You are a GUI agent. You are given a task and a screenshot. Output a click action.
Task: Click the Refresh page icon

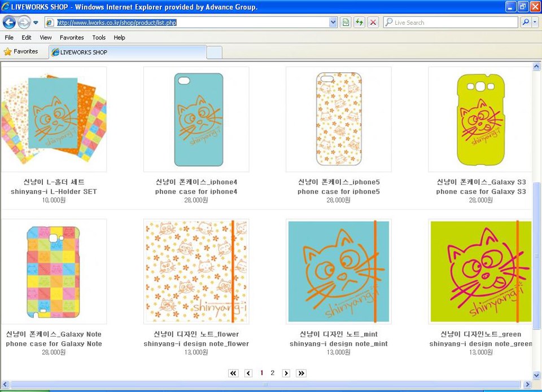[359, 23]
